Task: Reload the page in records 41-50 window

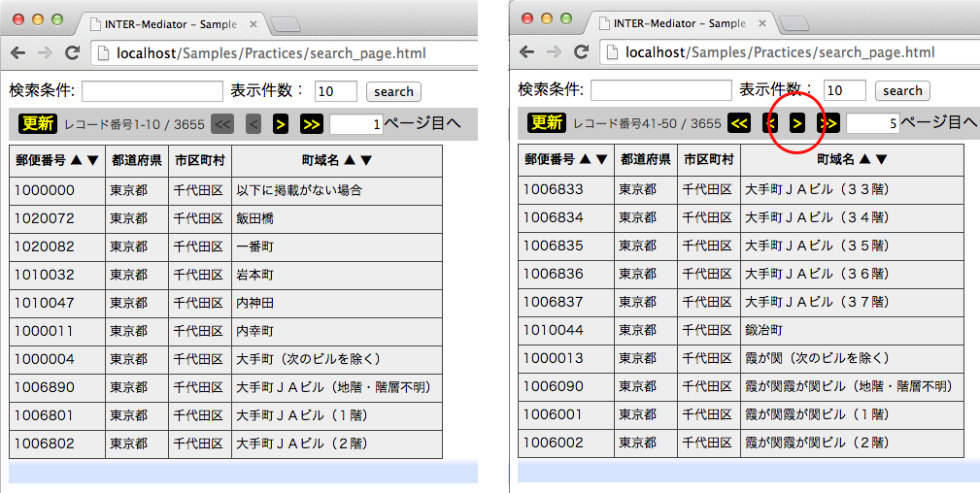Action: coord(581,51)
